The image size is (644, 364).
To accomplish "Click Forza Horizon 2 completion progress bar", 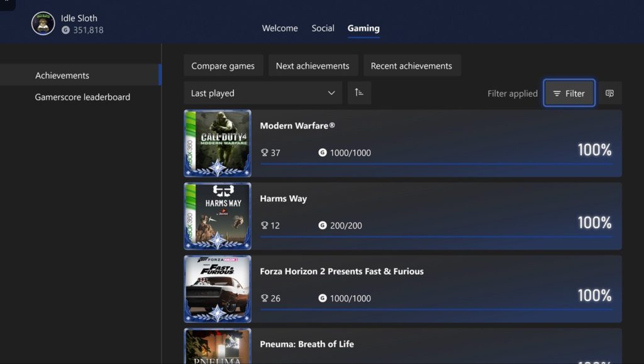I will pyautogui.click(x=436, y=309).
